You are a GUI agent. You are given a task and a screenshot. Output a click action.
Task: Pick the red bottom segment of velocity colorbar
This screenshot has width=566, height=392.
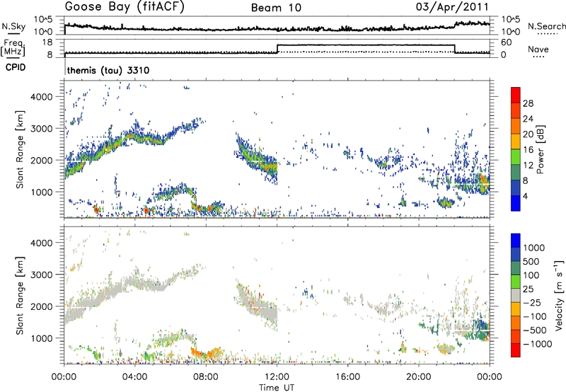click(x=516, y=350)
